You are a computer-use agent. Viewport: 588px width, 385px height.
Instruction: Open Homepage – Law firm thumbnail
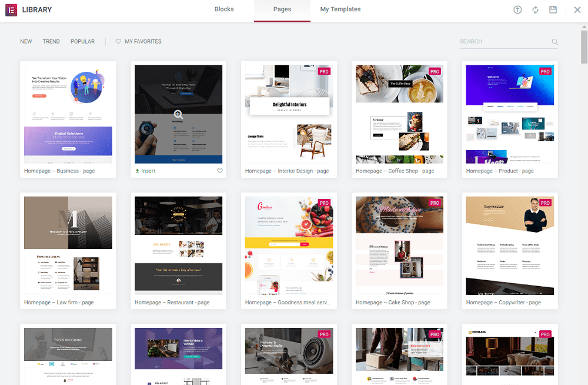click(68, 245)
